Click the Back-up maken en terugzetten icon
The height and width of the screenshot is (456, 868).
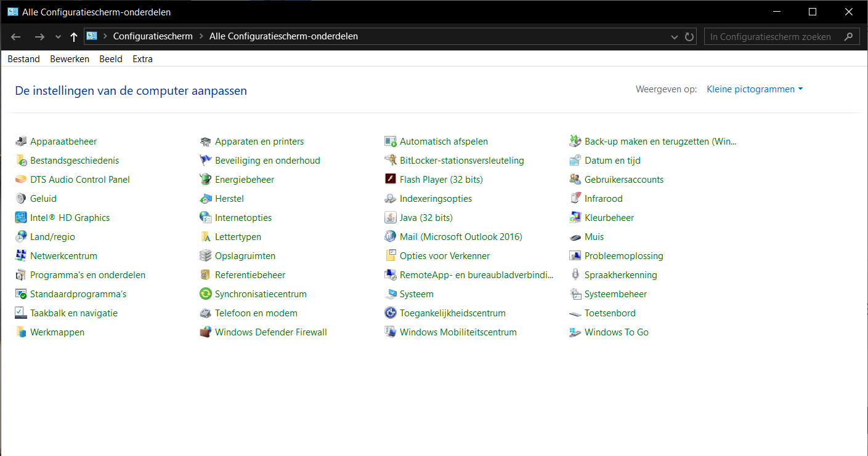coord(575,142)
